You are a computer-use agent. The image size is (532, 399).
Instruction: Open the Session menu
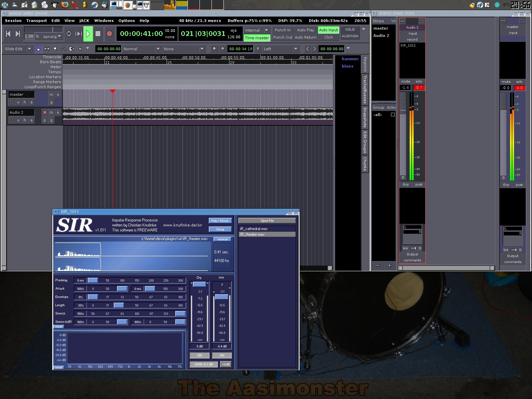(13, 21)
